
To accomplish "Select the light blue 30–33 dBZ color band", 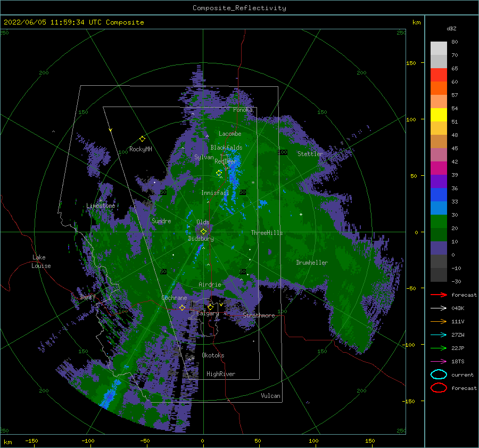I will 439,208.
